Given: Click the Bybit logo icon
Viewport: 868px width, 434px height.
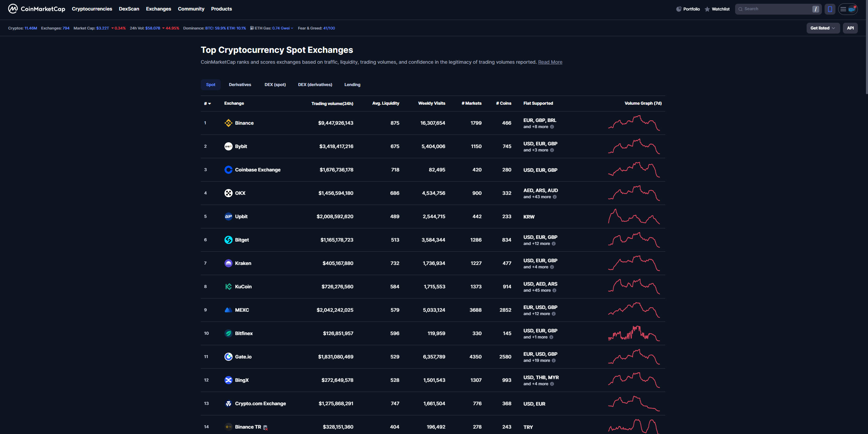Looking at the screenshot, I should pos(228,146).
